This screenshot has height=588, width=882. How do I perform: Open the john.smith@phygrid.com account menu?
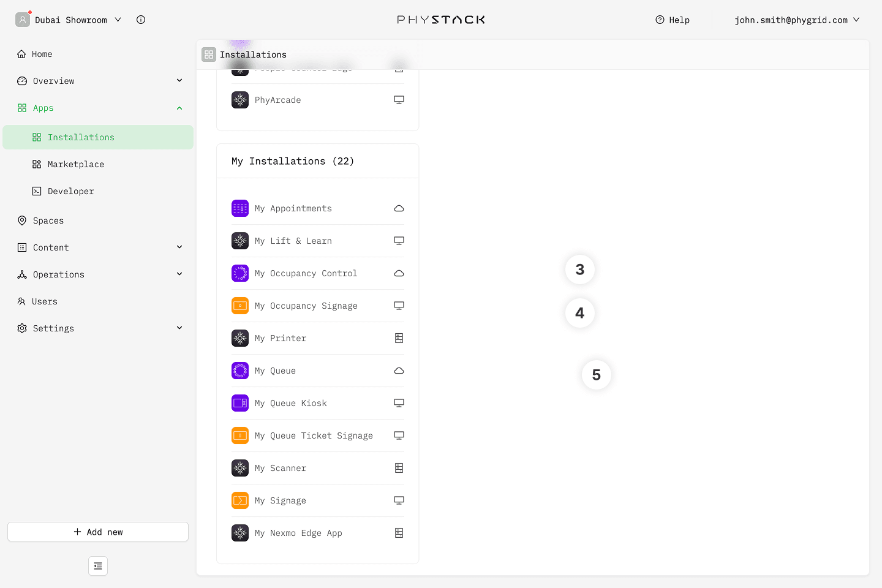pyautogui.click(x=797, y=20)
